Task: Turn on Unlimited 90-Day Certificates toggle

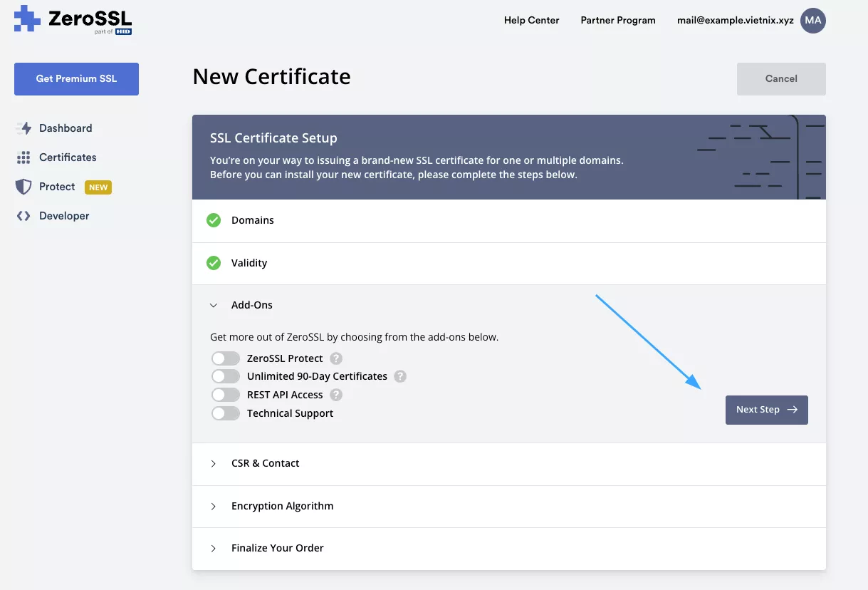Action: pyautogui.click(x=226, y=376)
